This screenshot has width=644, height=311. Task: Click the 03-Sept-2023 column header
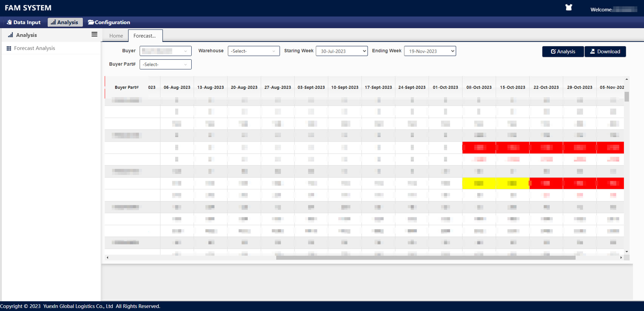[311, 87]
